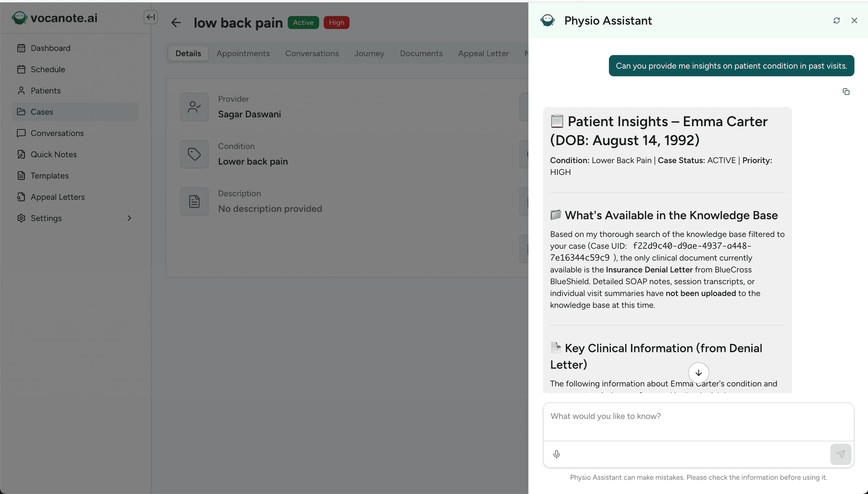Refresh the Physio Assistant conversation

(x=836, y=20)
